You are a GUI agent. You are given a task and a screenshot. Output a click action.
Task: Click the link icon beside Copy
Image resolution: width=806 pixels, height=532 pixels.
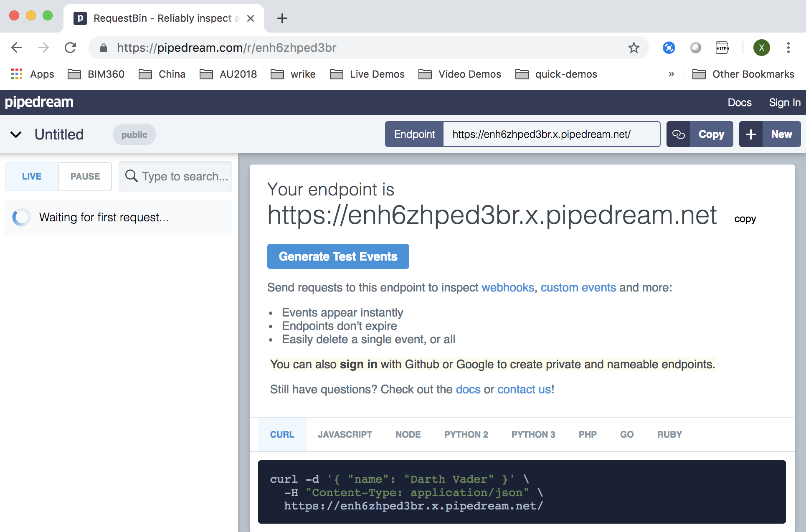point(679,134)
